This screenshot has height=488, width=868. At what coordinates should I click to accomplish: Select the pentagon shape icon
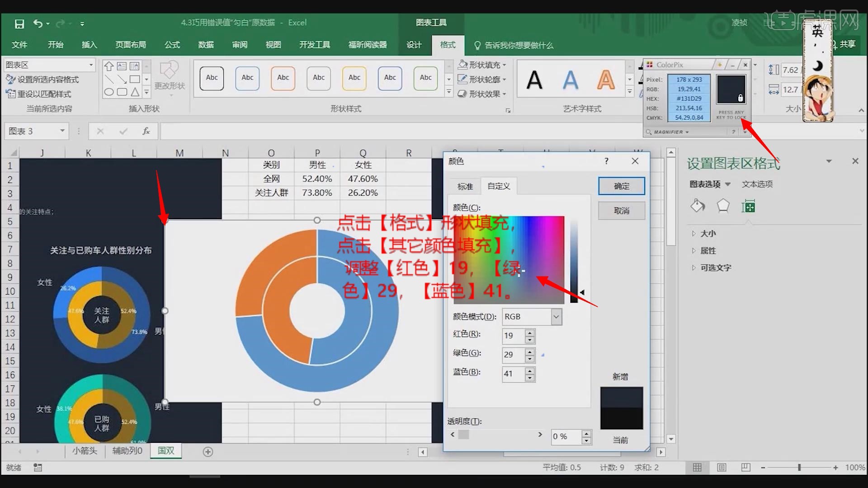click(x=723, y=206)
